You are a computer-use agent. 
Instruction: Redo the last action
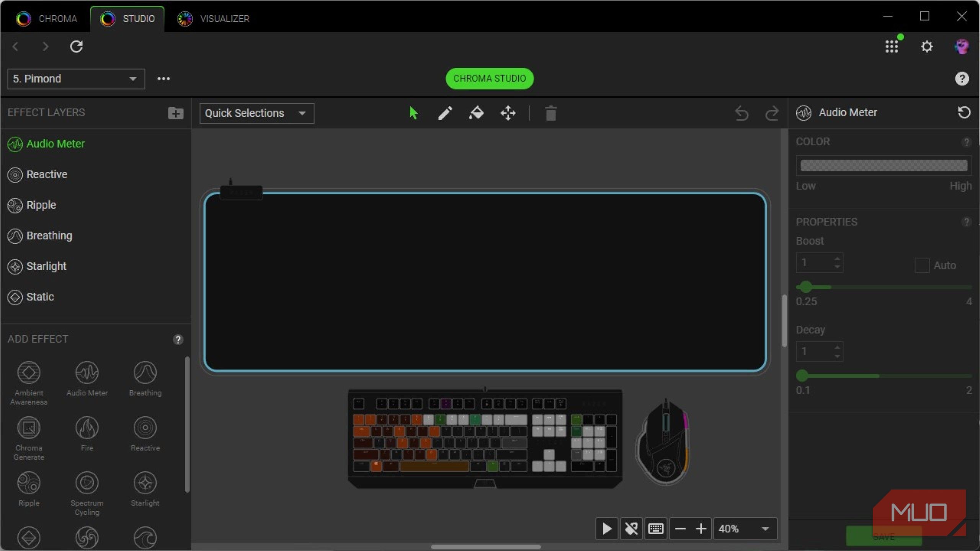click(x=772, y=113)
